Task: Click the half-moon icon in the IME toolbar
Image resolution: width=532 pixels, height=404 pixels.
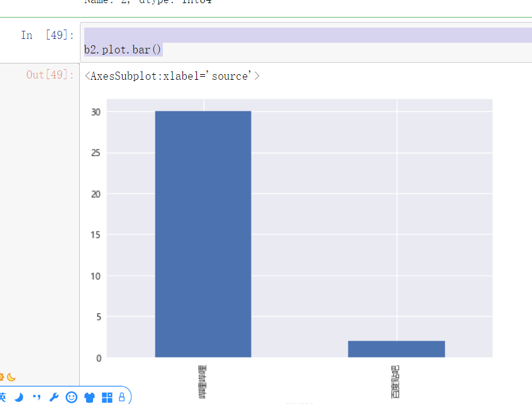Action: click(x=19, y=397)
